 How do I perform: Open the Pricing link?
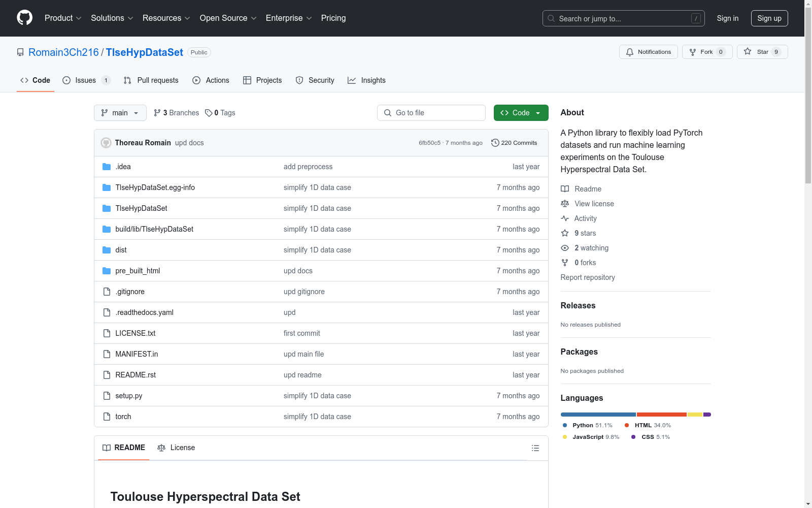[333, 18]
